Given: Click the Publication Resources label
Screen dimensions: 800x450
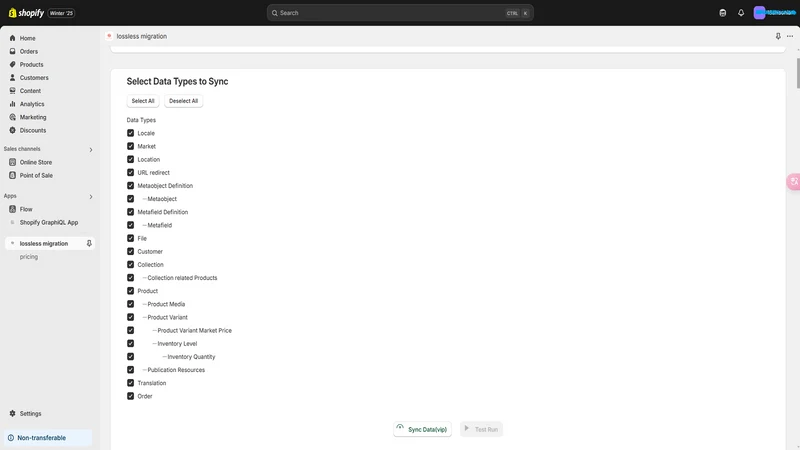Looking at the screenshot, I should tap(176, 370).
